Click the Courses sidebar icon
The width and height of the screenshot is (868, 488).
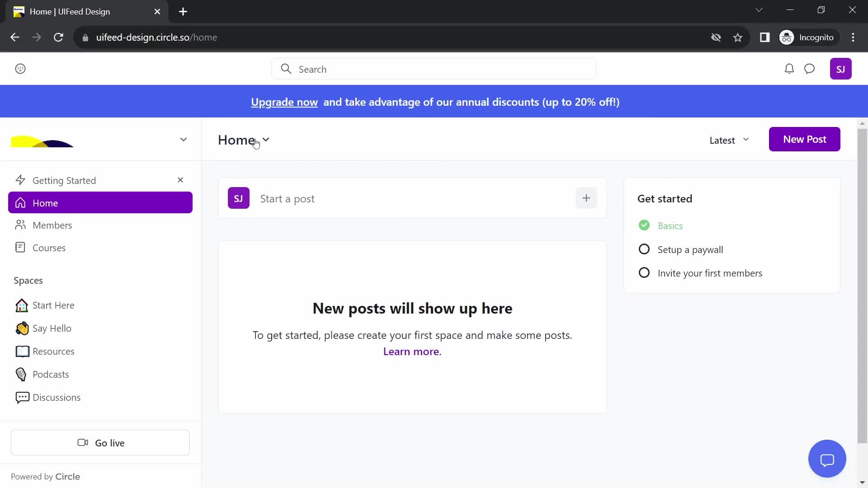click(x=20, y=248)
